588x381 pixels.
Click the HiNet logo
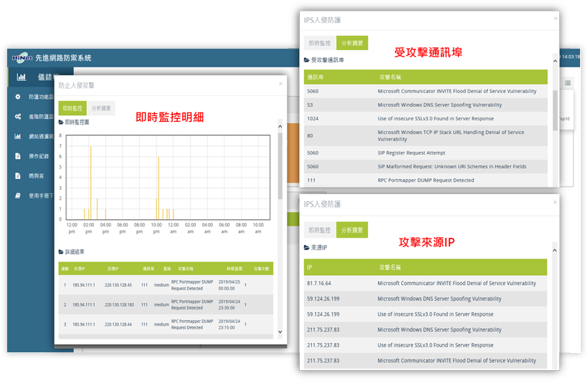(22, 58)
